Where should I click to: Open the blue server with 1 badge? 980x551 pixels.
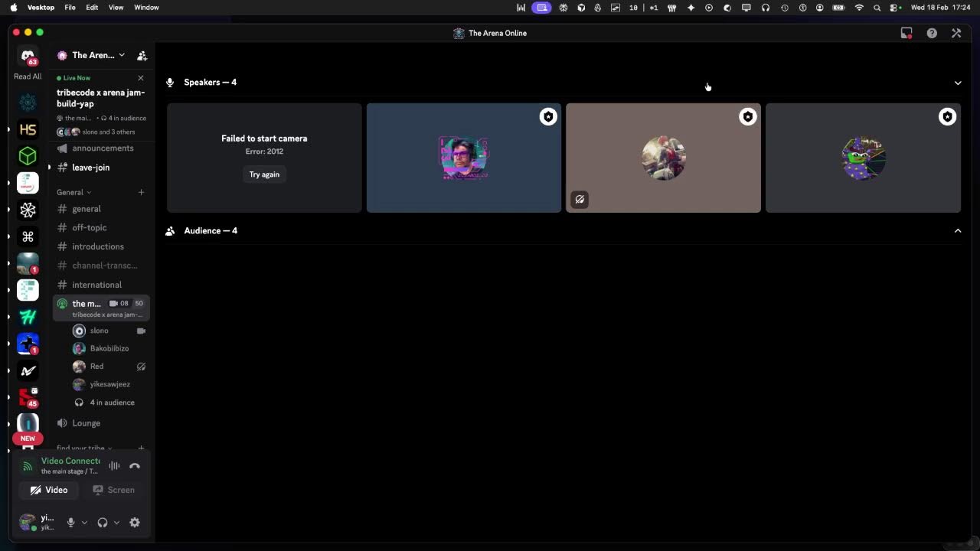[28, 344]
